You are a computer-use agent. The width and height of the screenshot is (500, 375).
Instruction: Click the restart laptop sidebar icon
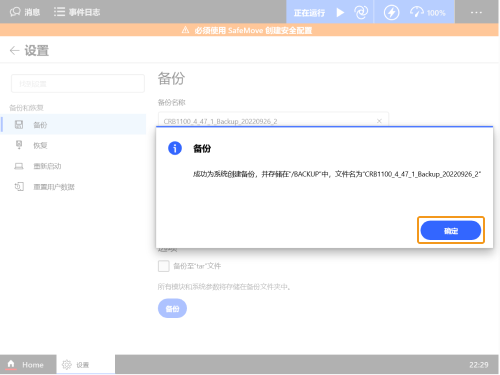[19, 166]
